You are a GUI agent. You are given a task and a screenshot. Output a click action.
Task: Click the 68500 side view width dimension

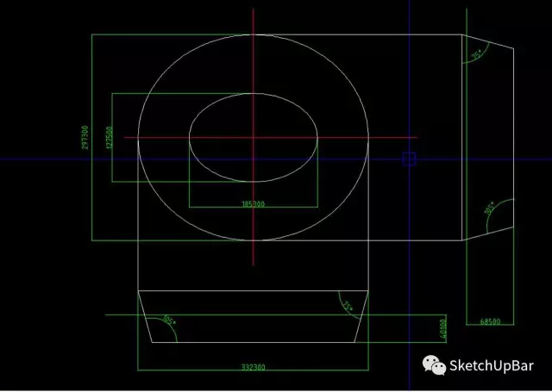(490, 321)
